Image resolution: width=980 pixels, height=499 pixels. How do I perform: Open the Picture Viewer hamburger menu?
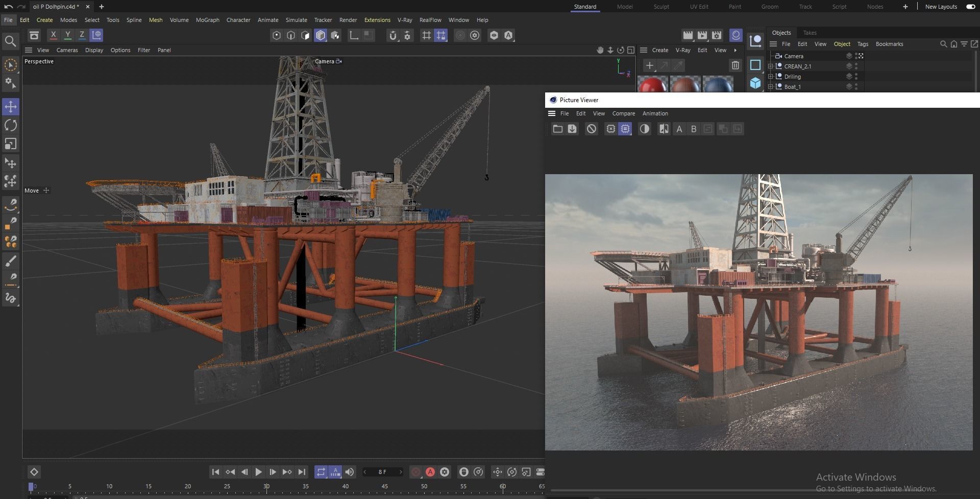click(x=552, y=113)
